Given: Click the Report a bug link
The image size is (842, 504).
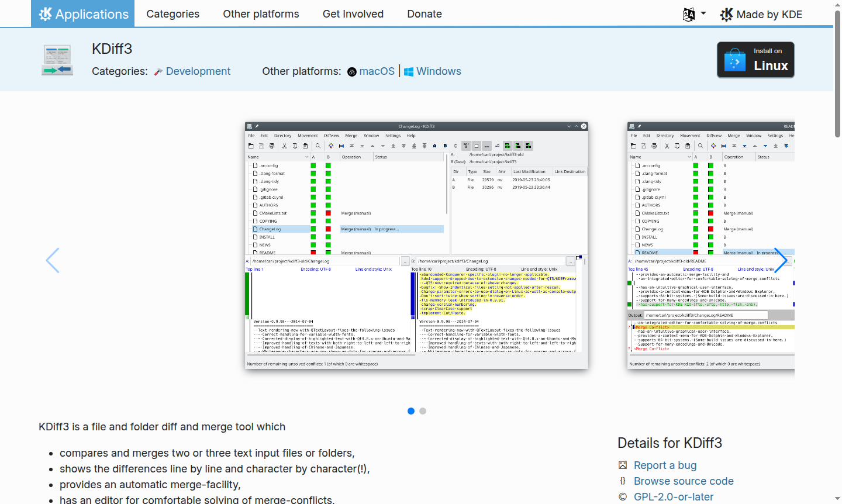Looking at the screenshot, I should pos(665,465).
